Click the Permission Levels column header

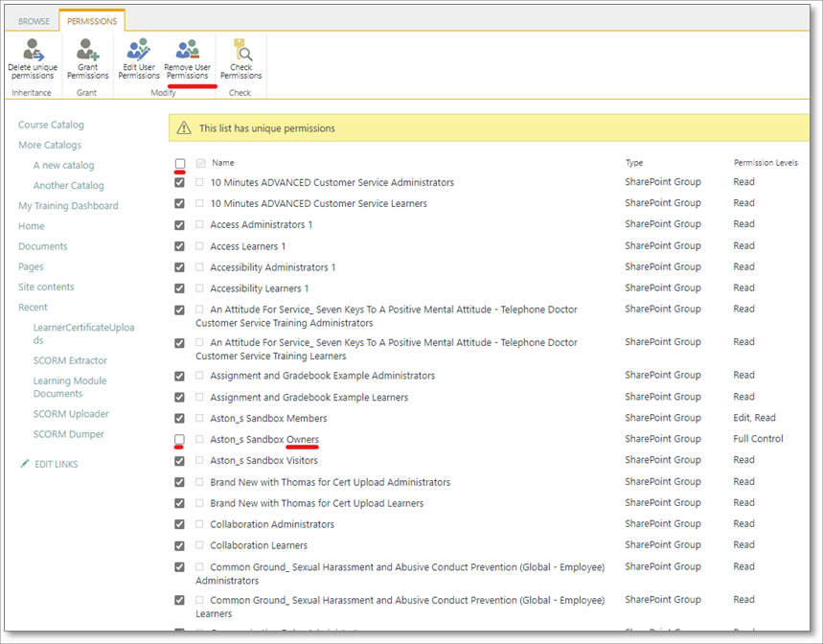click(766, 163)
